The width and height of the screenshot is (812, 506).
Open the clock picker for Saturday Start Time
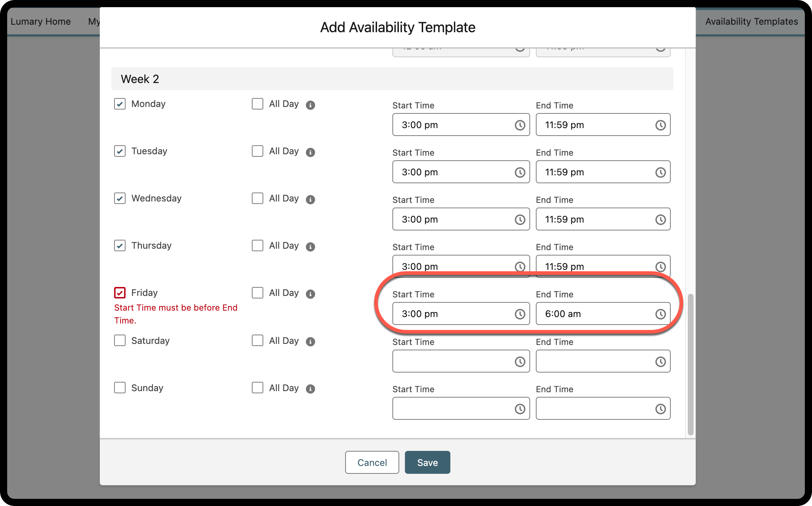(x=519, y=361)
